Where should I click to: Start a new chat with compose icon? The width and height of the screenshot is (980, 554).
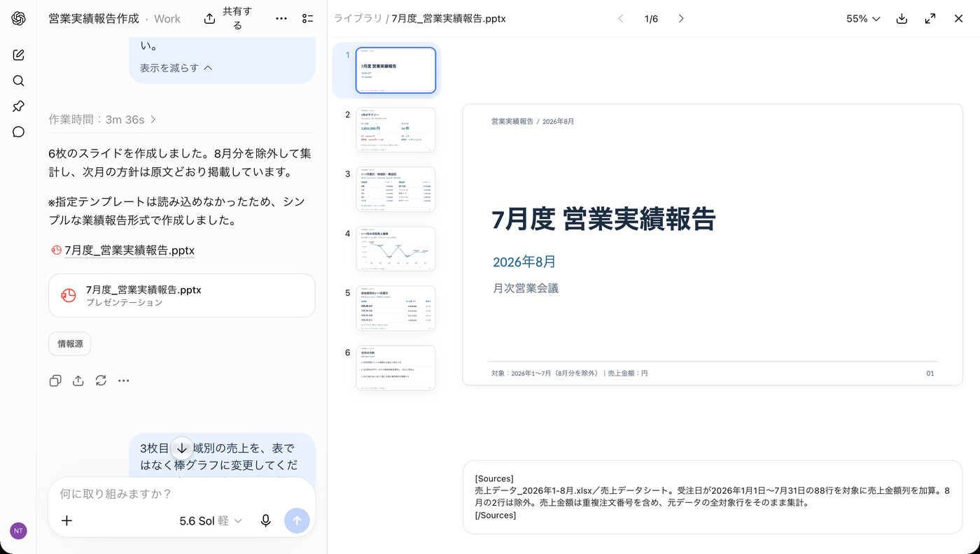(19, 55)
